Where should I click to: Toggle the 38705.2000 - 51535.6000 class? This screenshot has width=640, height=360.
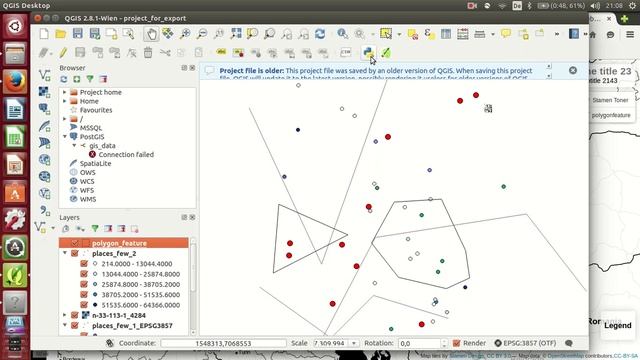tap(84, 294)
